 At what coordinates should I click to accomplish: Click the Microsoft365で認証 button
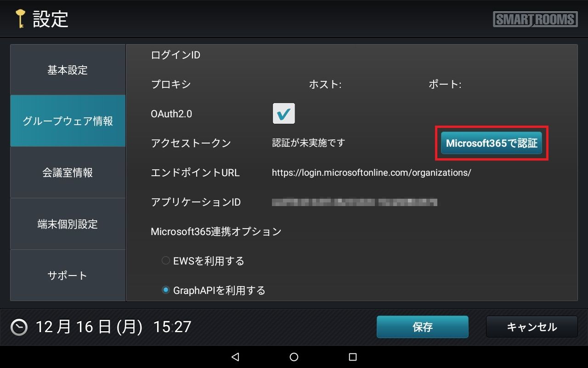pos(492,143)
